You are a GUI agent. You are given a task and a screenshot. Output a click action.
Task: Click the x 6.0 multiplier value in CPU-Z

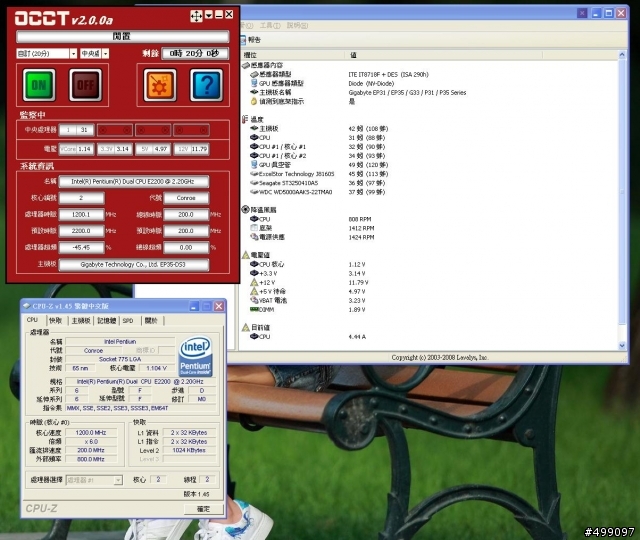tap(91, 442)
